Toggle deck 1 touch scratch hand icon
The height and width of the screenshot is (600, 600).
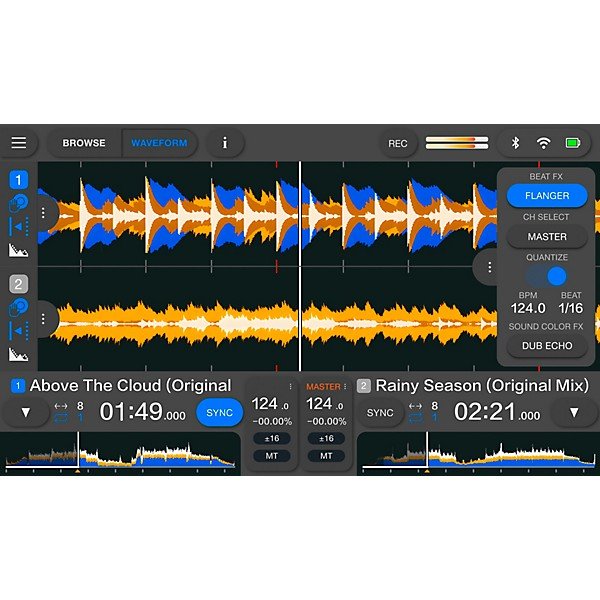click(x=18, y=203)
